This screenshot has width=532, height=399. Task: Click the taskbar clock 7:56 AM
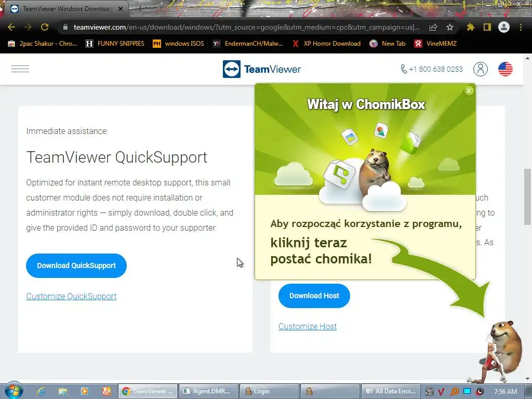point(506,392)
